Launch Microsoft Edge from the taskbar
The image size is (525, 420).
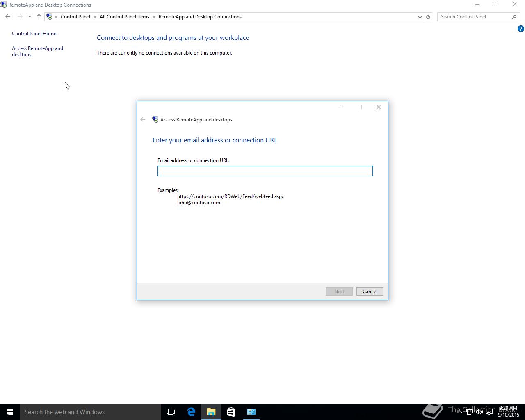(191, 412)
